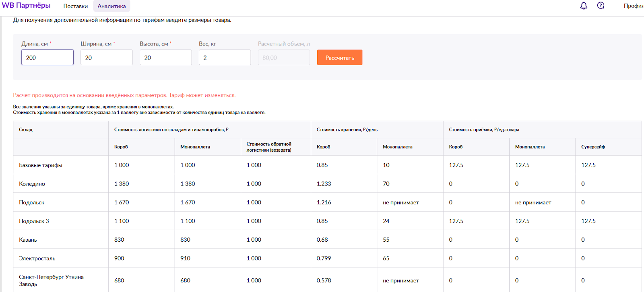Click Подольск 3 monopallet storage value 24
Viewport: 644px width, 292px height.
(386, 221)
